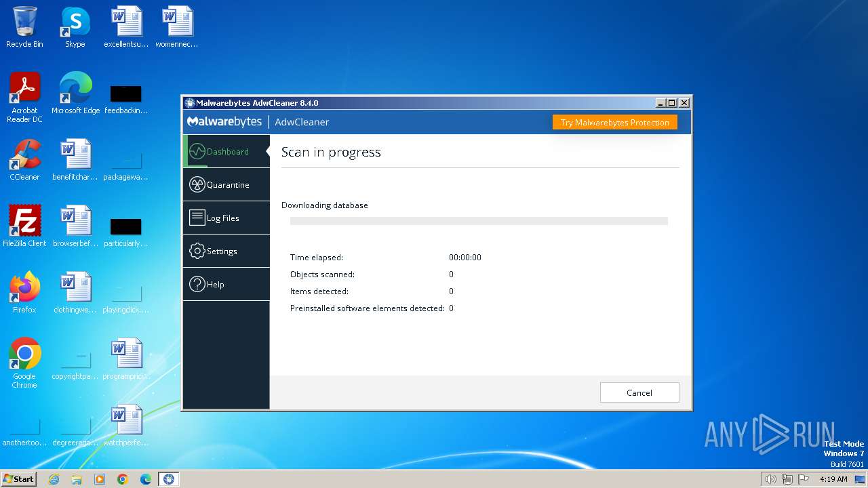Select the excellentsu... Word document
This screenshot has width=868, height=488.
tap(126, 28)
